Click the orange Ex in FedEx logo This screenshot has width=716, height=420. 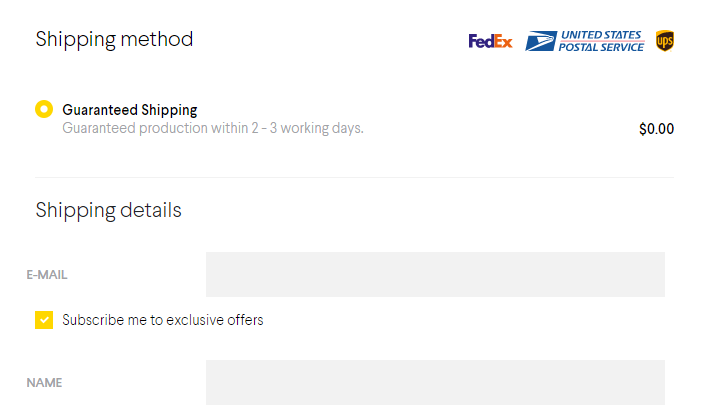coord(503,42)
